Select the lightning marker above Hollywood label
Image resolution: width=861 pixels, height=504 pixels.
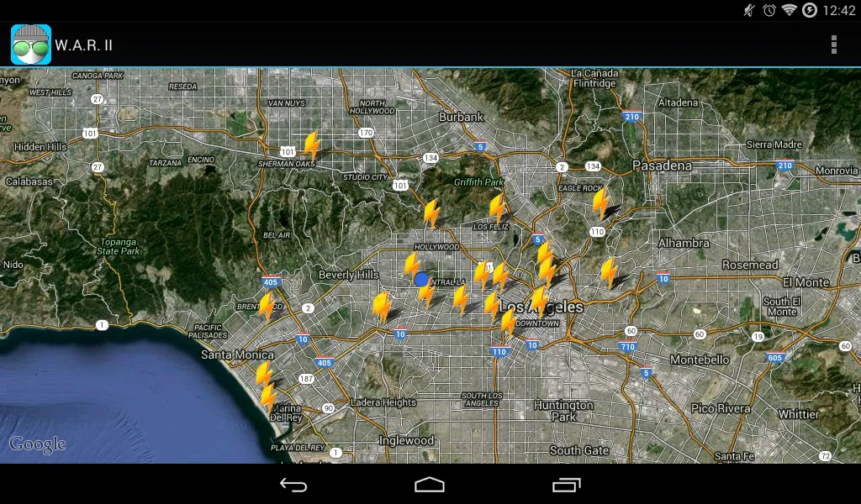tap(431, 213)
